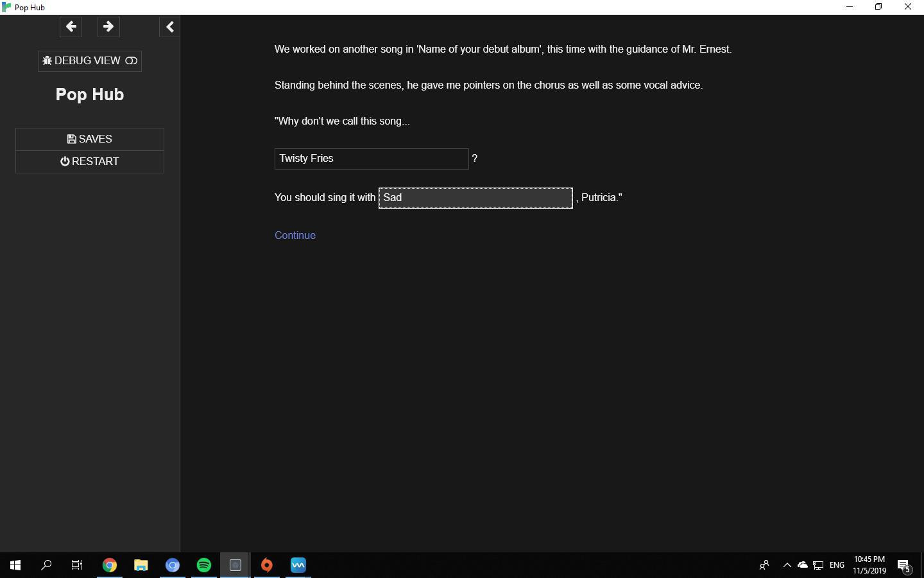This screenshot has width=924, height=578.
Task: Open network status tray icon
Action: [818, 565]
